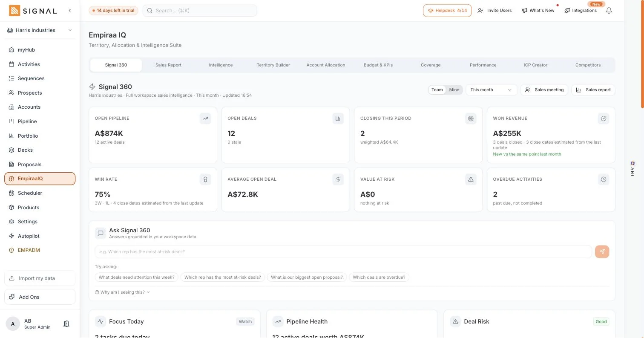Click the Ask Signal 360 chat icon

pos(101,233)
